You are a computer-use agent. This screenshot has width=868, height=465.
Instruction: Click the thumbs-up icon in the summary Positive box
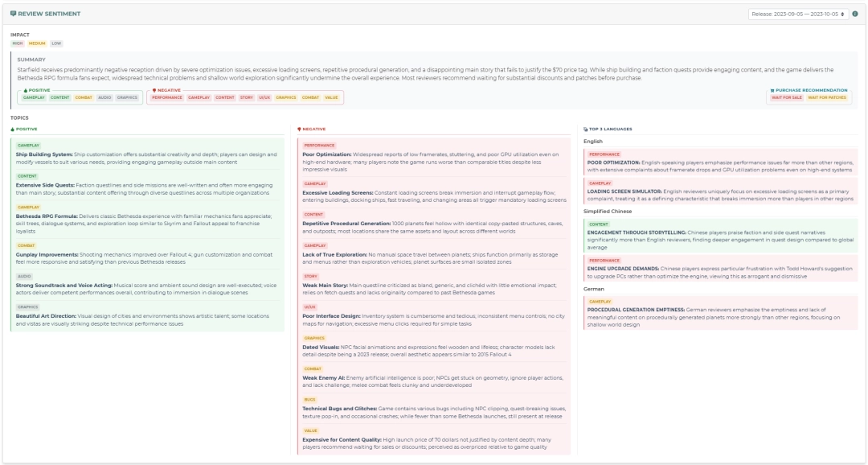(x=25, y=90)
